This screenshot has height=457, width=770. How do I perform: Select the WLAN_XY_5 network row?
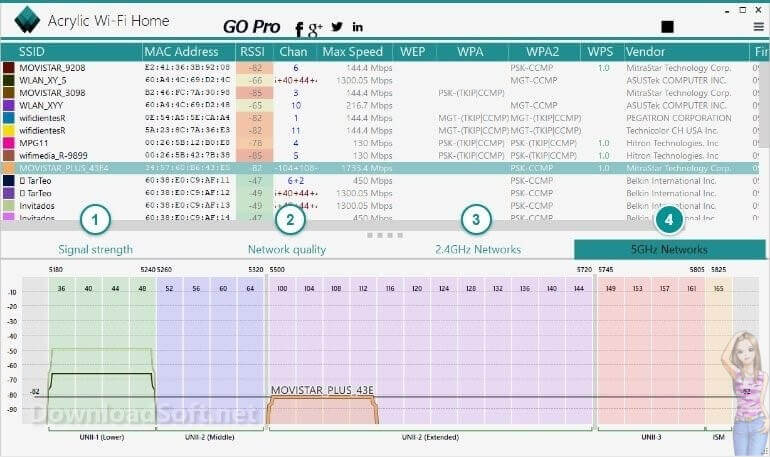coord(381,80)
